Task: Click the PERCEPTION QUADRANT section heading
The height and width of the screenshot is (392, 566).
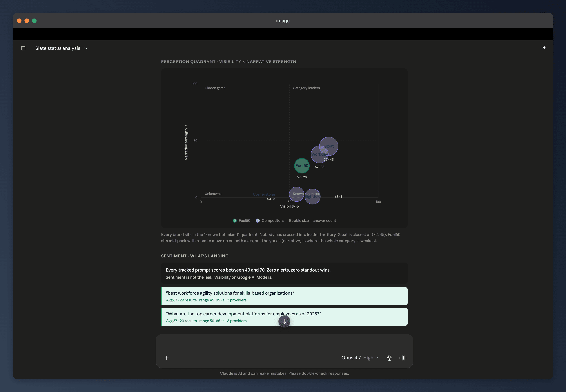Action: tap(228, 62)
